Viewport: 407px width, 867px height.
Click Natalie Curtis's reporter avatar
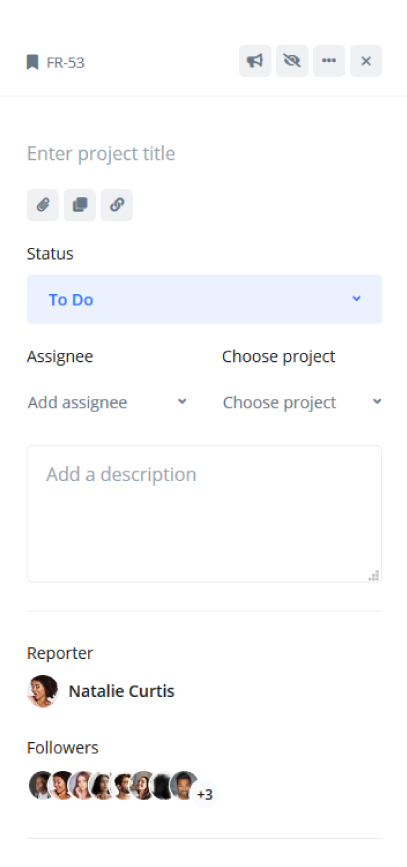[43, 691]
